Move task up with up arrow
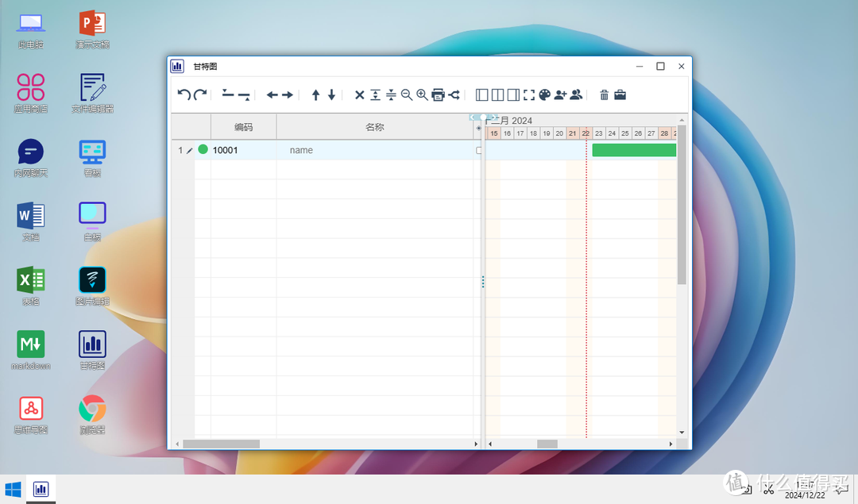The width and height of the screenshot is (858, 504). pos(315,95)
